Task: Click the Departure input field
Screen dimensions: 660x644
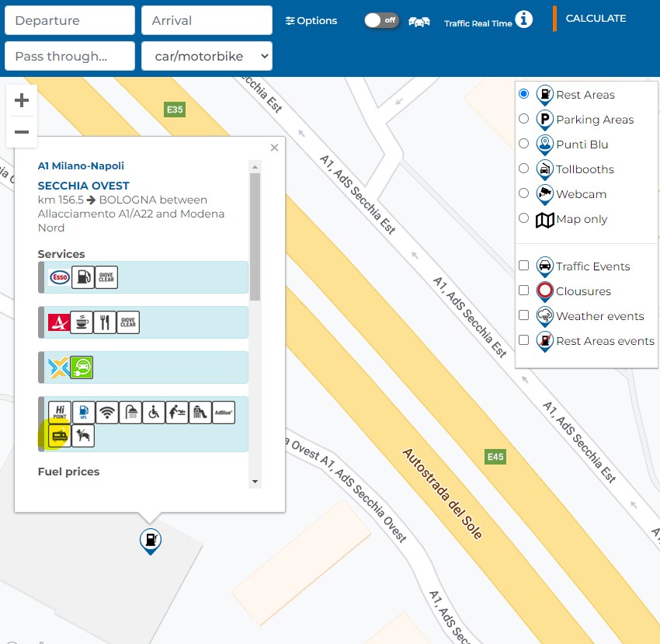Action: tap(70, 20)
